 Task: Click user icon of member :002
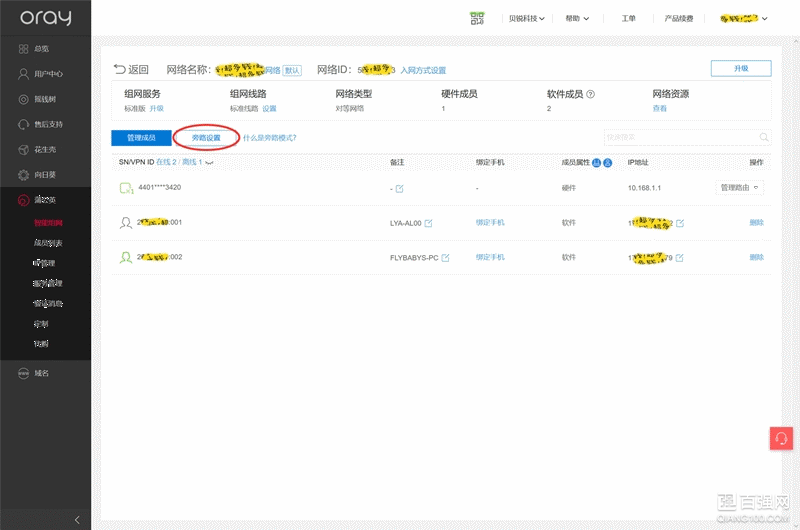click(x=126, y=258)
